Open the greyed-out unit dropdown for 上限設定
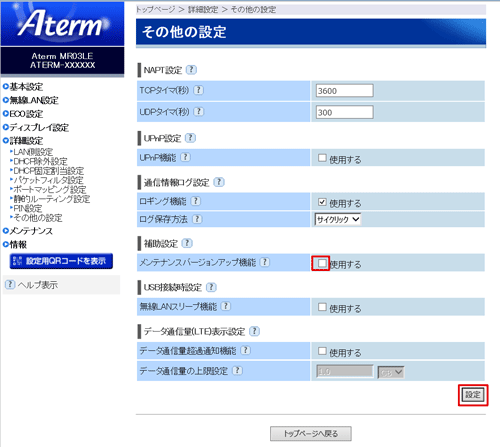The image size is (500, 447). [x=391, y=372]
